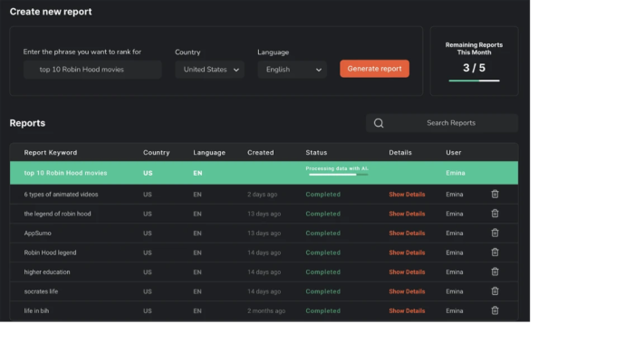Click the 'Robin Hood legend' keyword cell
Viewport: 644px width, 362px height.
[x=50, y=252]
